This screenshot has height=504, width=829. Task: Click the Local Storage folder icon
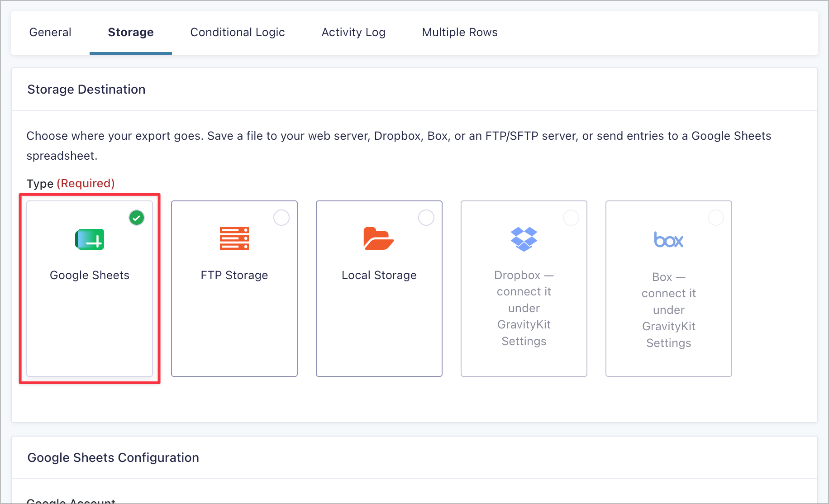[379, 238]
